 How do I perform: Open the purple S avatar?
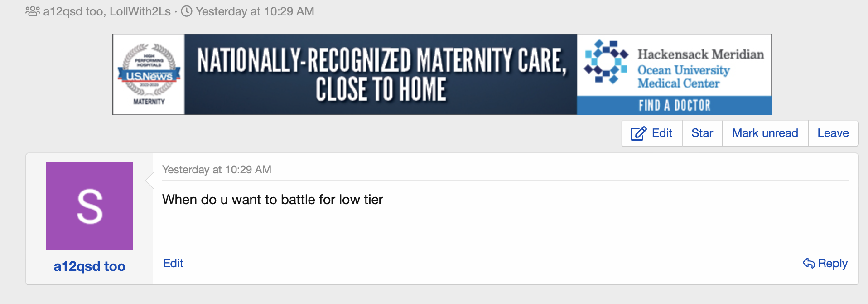(x=90, y=206)
